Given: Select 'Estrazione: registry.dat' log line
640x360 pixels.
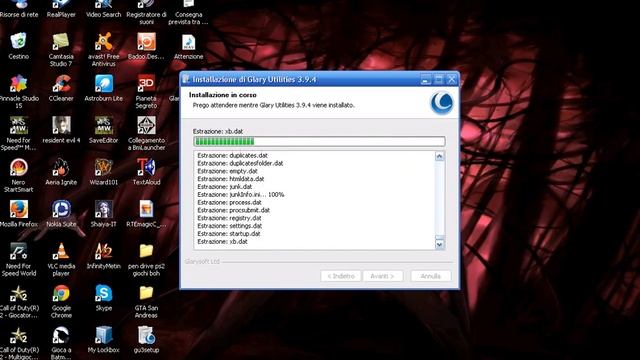Looking at the screenshot, I should (229, 218).
